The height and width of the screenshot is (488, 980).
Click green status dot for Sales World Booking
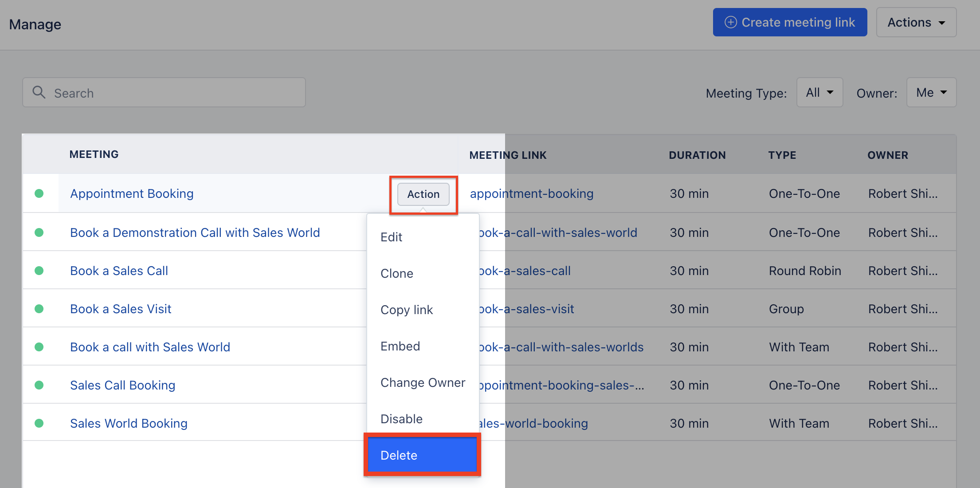39,423
